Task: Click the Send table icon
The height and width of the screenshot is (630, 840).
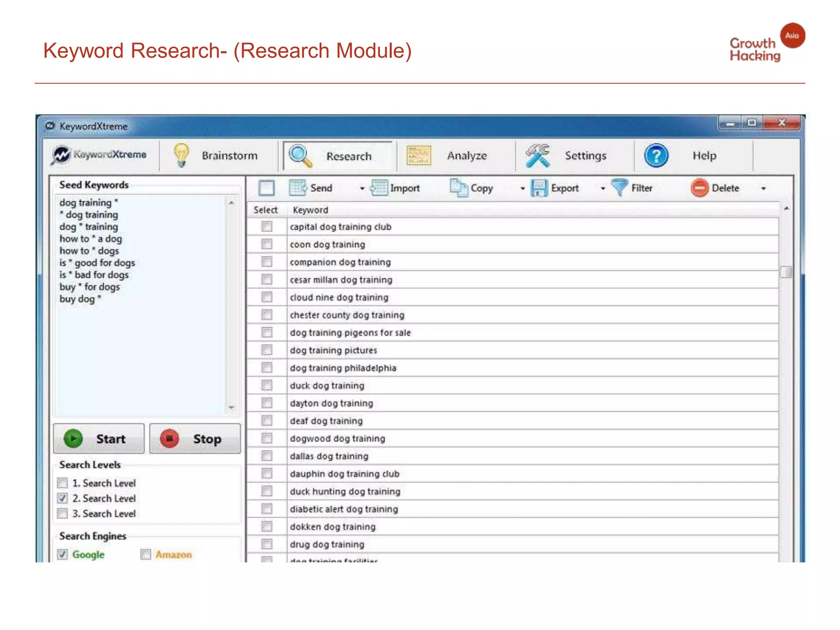Action: click(x=297, y=188)
